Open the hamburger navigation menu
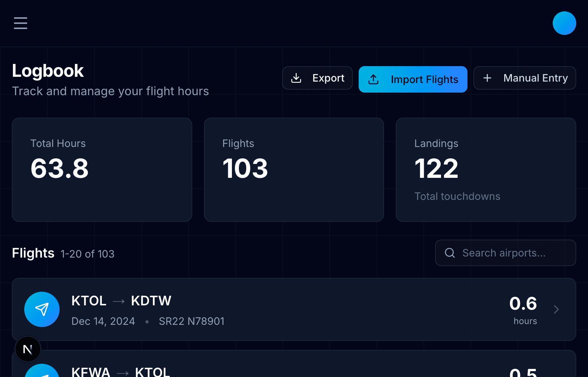Screen dimensions: 588x377 tap(20, 23)
